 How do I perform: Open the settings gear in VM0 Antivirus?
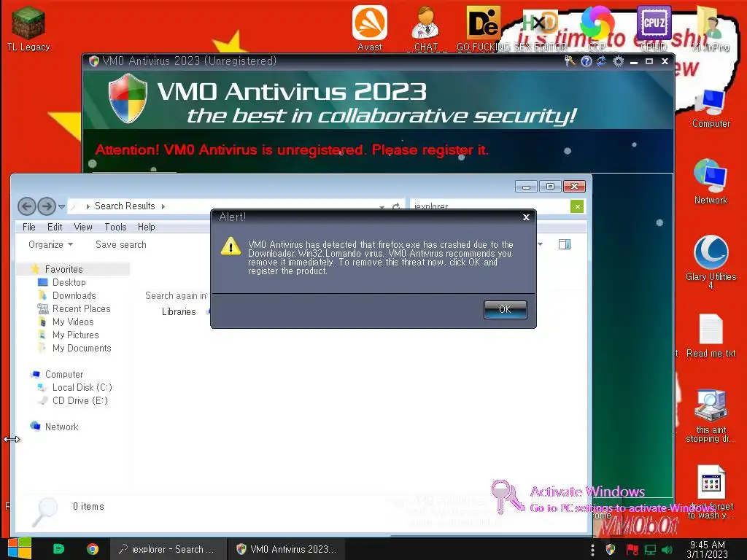click(618, 61)
